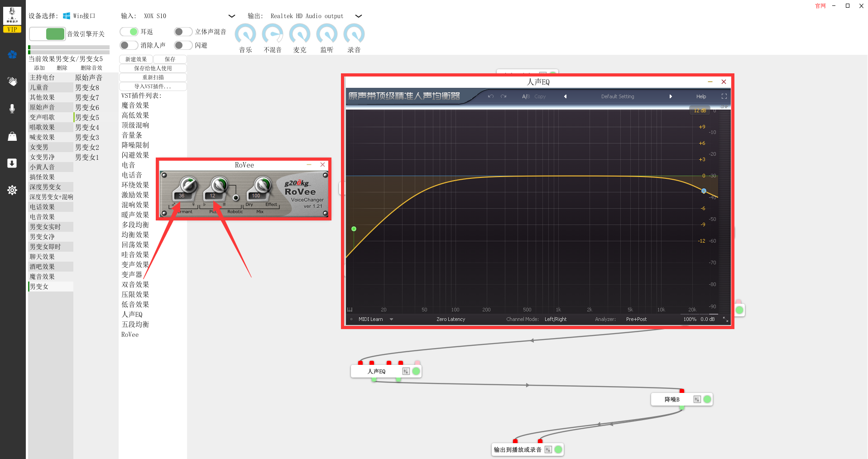The width and height of the screenshot is (868, 459).
Task: Open settings via the gear icon
Action: [x=12, y=190]
